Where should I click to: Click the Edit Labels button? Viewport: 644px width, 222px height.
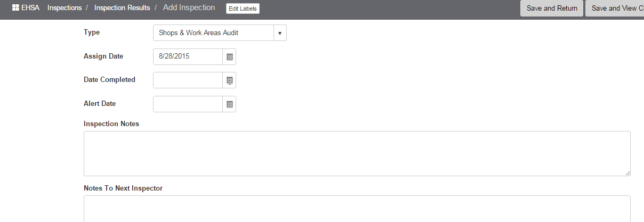[x=243, y=9]
